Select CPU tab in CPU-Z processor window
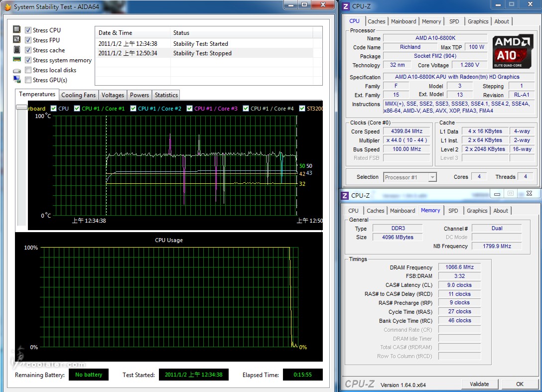Screen dimensions: 542x392 click(x=354, y=21)
